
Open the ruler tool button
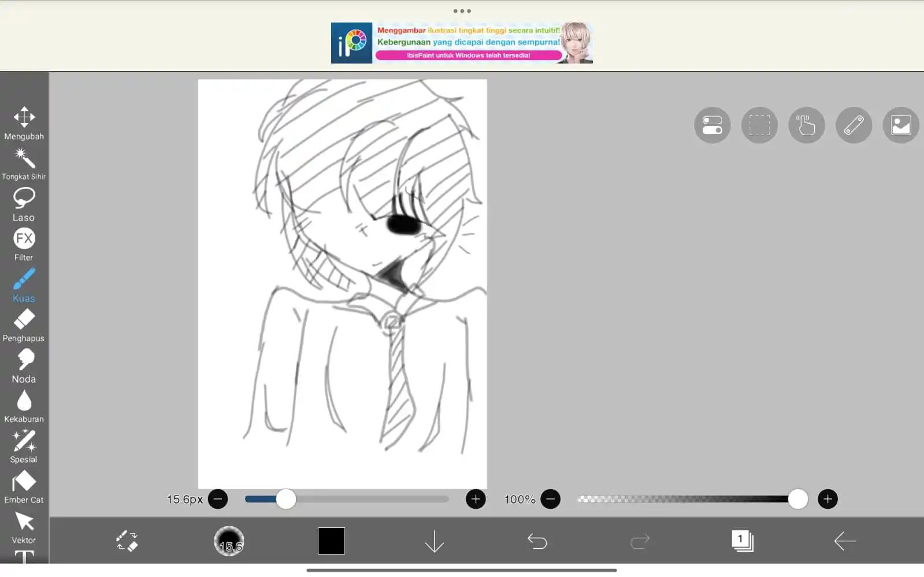[x=854, y=125]
